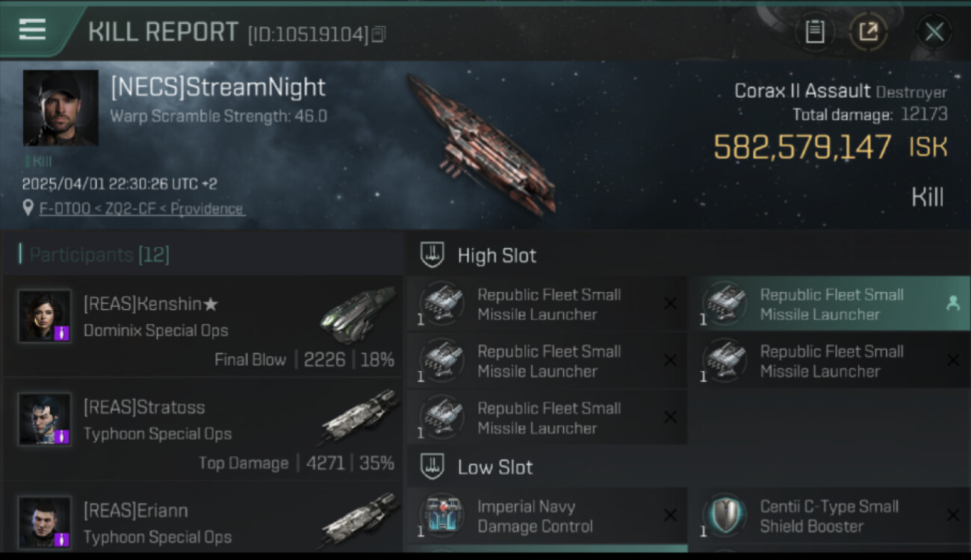Click the pilot icon on highlighted launcher
Viewport: 971px width, 560px height.
pos(952,303)
